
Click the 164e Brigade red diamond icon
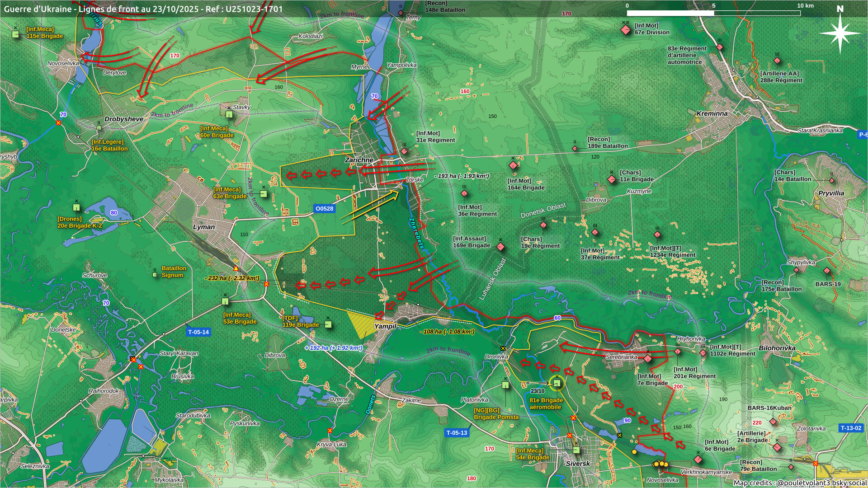513,165
